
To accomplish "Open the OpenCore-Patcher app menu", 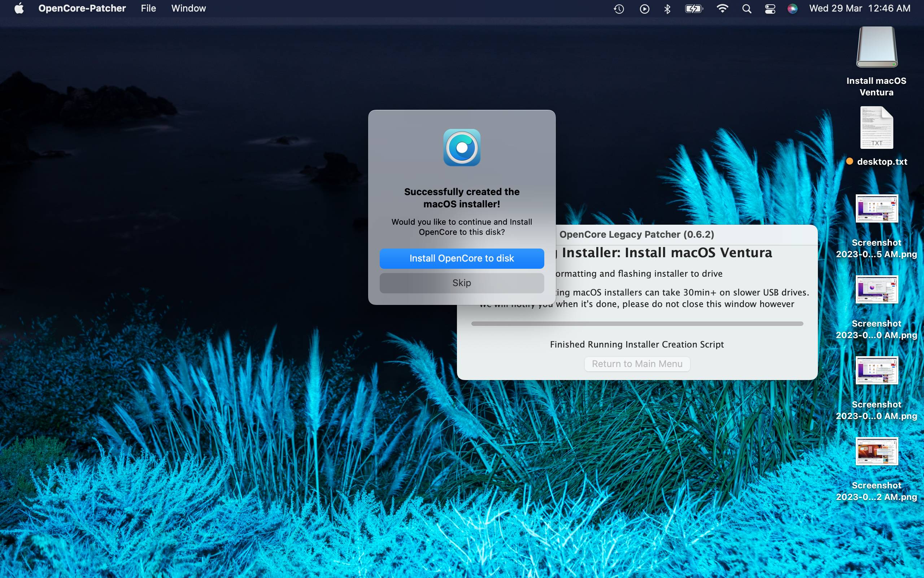I will tap(82, 8).
